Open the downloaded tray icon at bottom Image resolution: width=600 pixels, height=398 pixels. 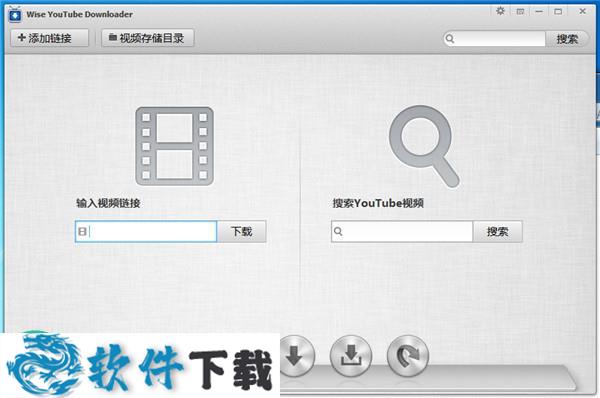click(x=351, y=356)
